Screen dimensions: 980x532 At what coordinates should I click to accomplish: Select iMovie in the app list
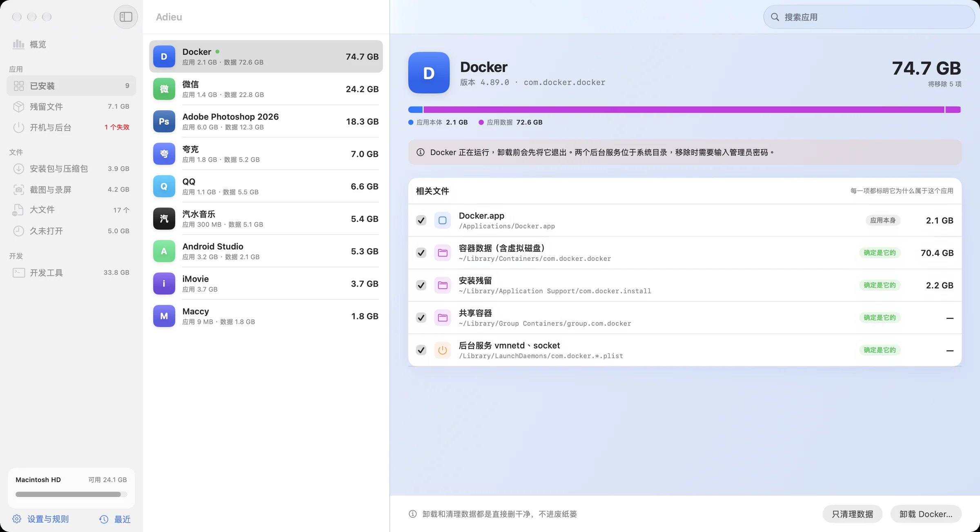(266, 283)
